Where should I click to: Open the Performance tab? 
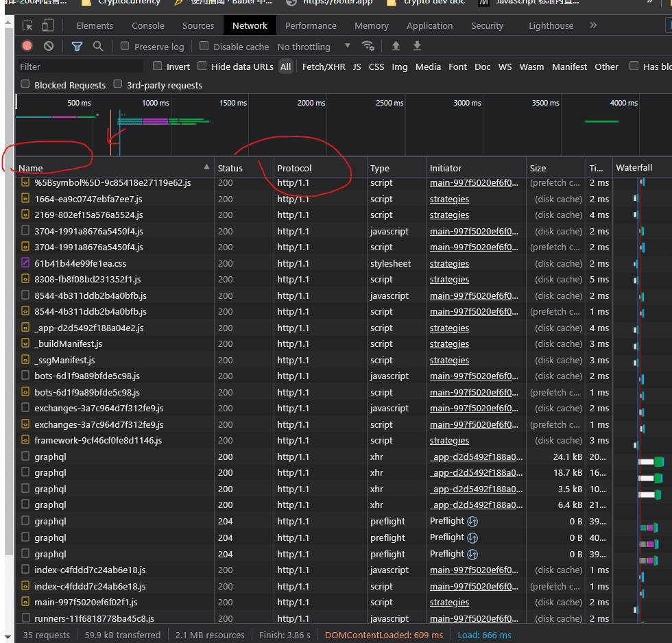pyautogui.click(x=311, y=26)
